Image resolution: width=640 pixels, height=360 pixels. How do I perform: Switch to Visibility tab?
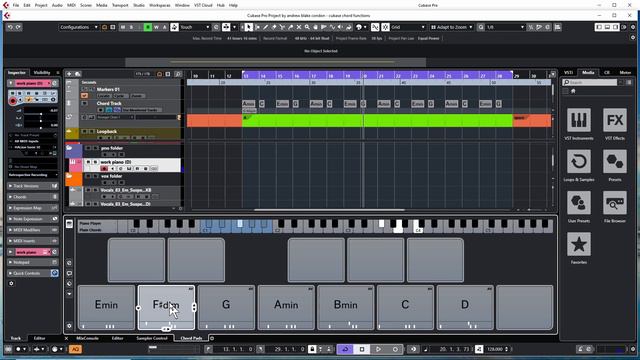point(42,73)
